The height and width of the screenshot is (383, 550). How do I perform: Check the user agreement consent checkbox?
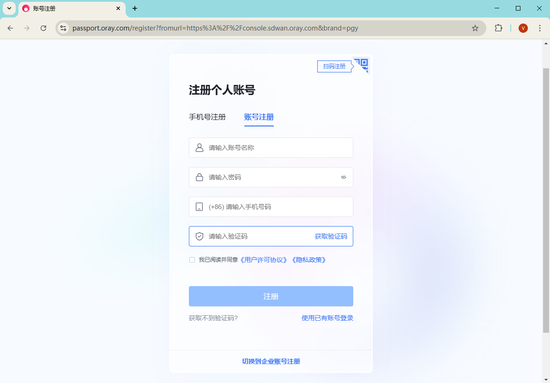(x=192, y=260)
